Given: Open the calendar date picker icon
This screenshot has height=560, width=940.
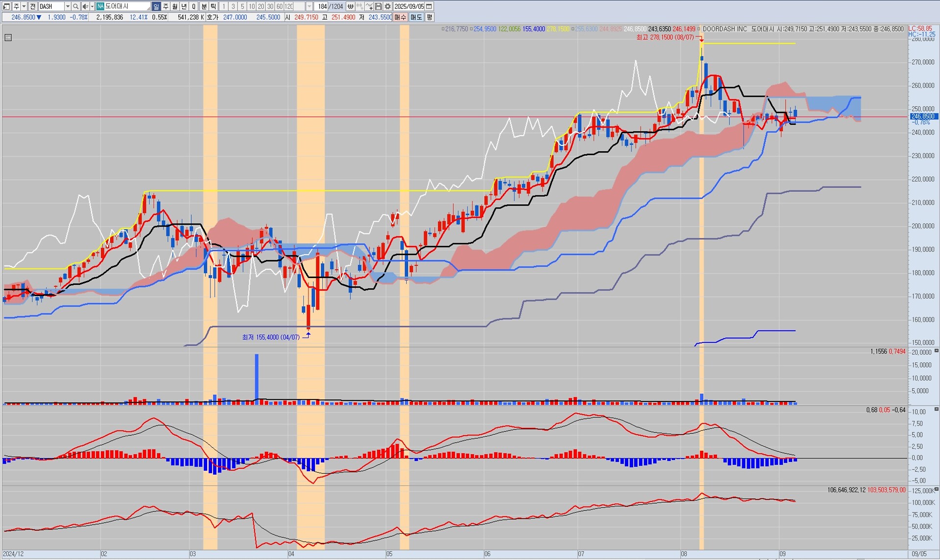Looking at the screenshot, I should (429, 6).
